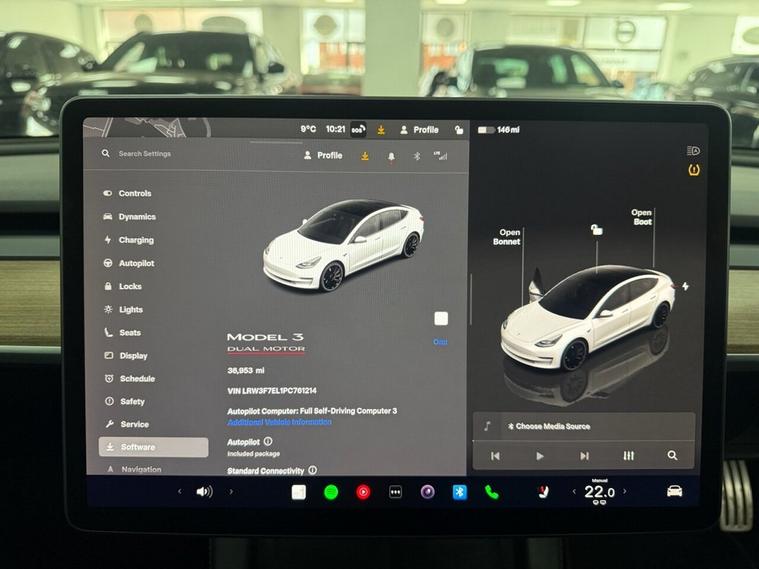
Task: Open the Profile dropdown in settings header
Action: (x=323, y=156)
